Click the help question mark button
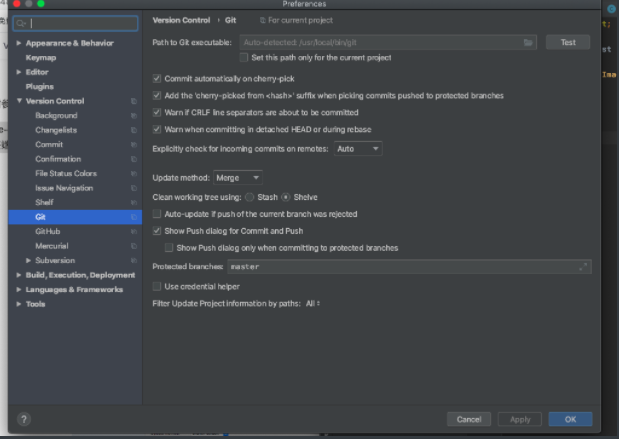The image size is (619, 439). (x=24, y=419)
